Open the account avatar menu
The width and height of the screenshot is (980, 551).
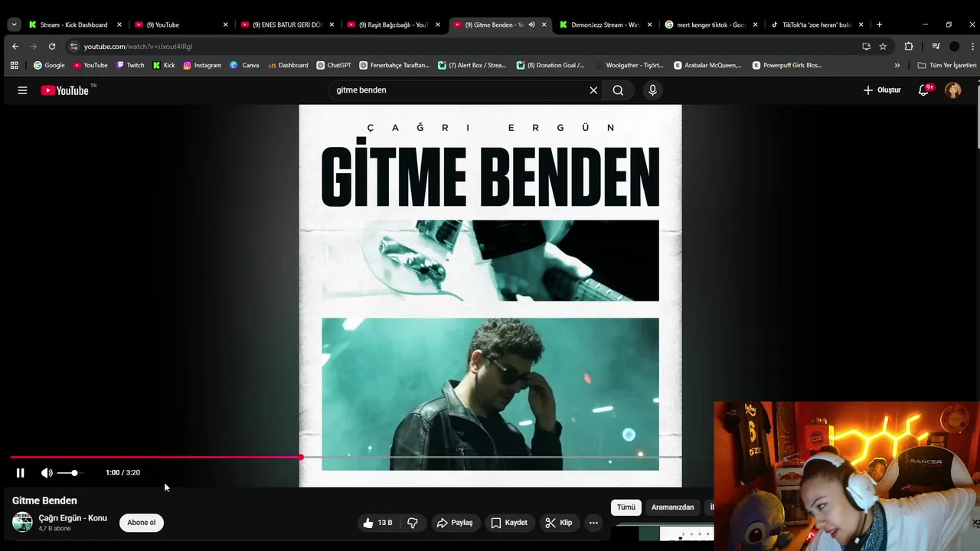point(953,90)
